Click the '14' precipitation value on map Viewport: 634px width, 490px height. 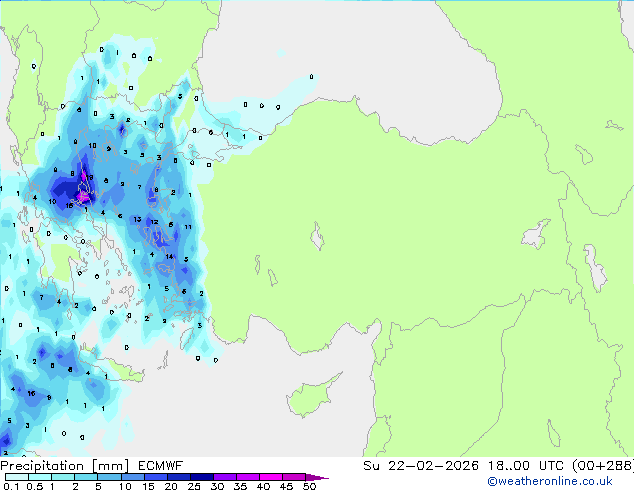(x=169, y=256)
